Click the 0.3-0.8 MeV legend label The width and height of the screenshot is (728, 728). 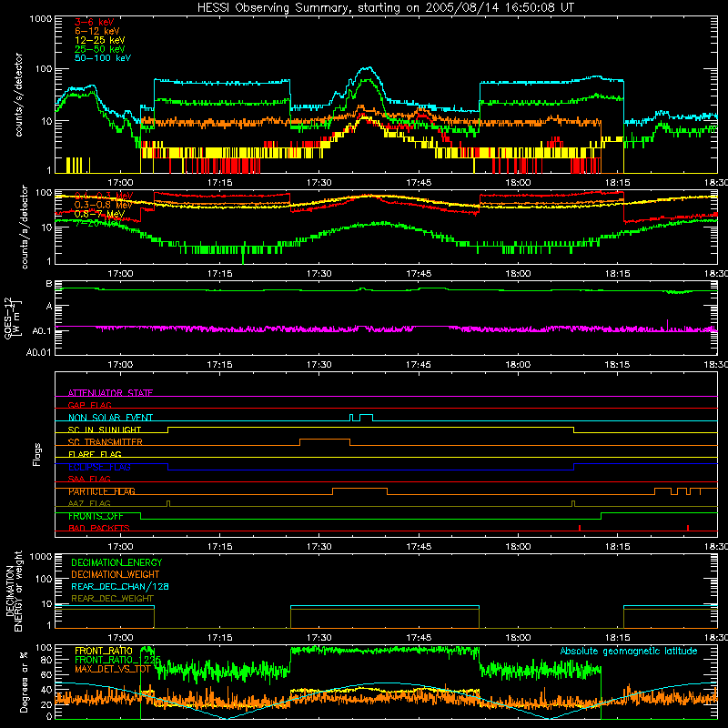(104, 205)
